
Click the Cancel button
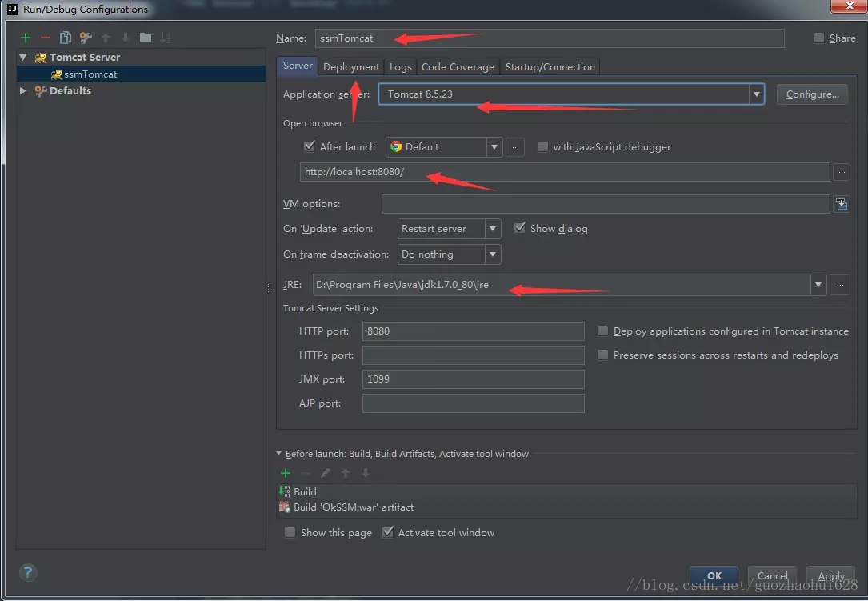[x=772, y=576]
